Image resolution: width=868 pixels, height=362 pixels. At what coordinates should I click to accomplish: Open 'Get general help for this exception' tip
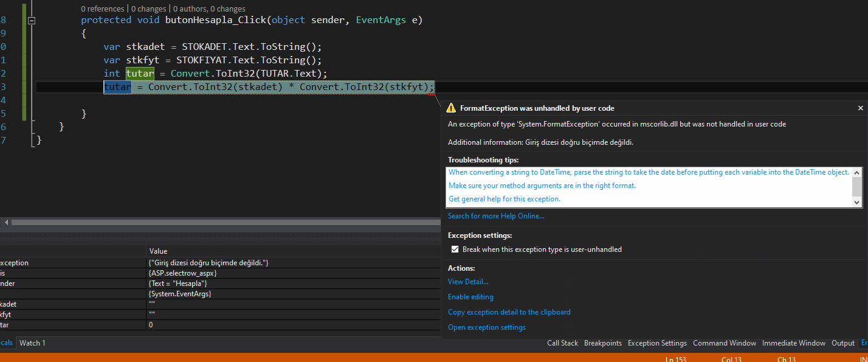505,199
